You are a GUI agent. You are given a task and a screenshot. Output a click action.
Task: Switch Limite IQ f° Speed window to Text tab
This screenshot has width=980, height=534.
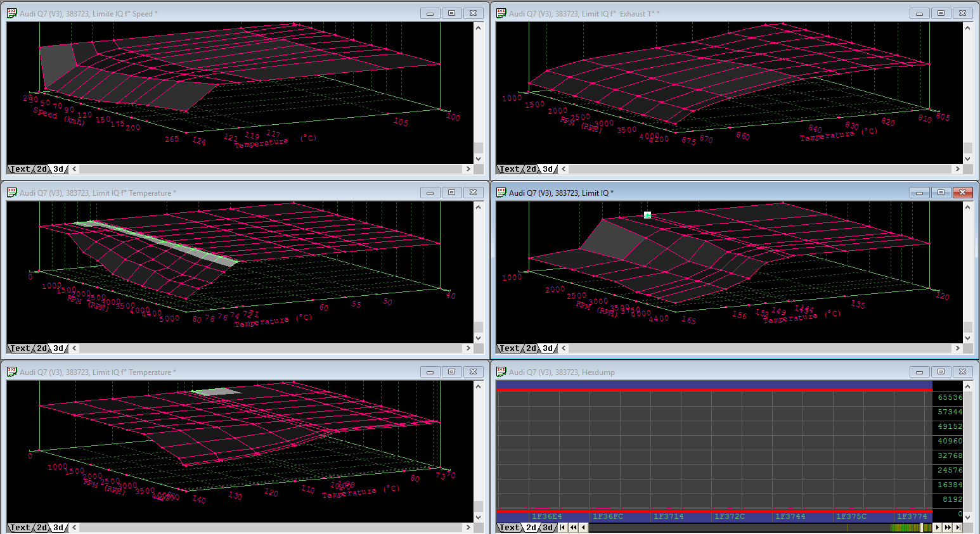(20, 169)
